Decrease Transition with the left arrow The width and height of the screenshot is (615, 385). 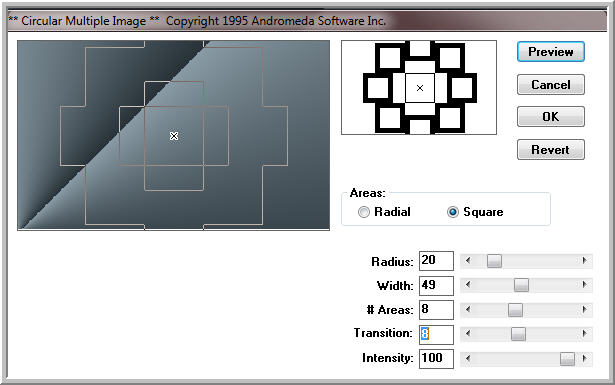[468, 334]
